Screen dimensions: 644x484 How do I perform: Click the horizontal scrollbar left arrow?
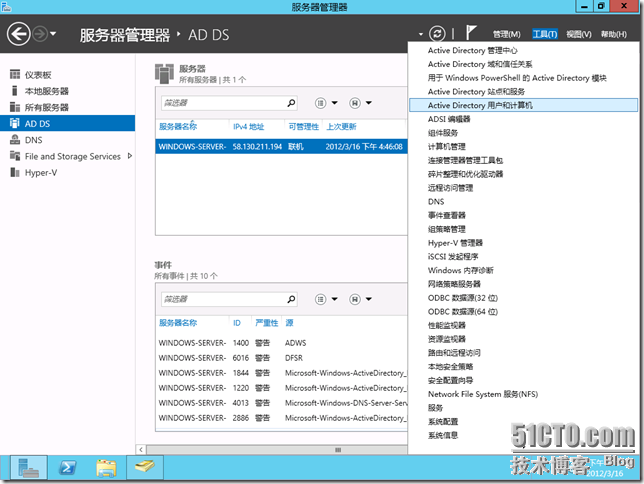(141, 449)
